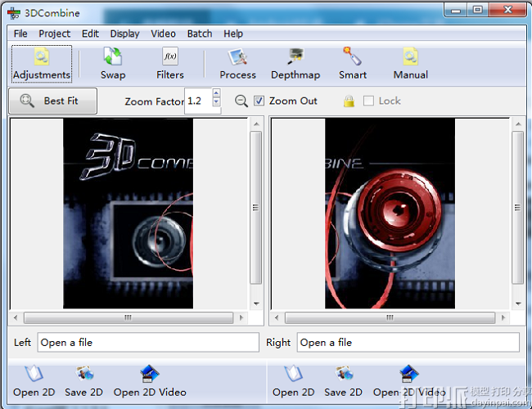The width and height of the screenshot is (532, 409).
Task: Click the 3DCombine title bar app icon
Action: click(x=14, y=13)
